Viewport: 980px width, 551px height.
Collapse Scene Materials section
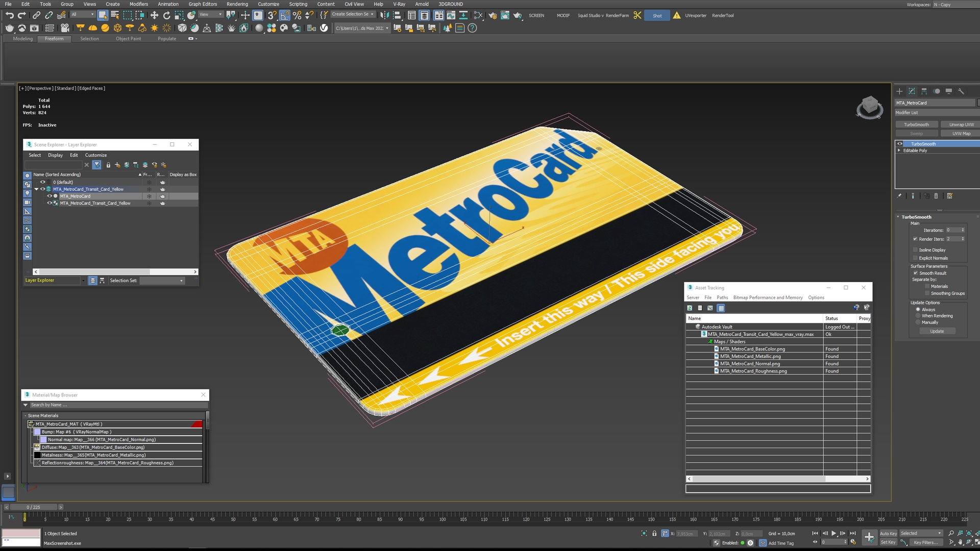[x=25, y=416]
